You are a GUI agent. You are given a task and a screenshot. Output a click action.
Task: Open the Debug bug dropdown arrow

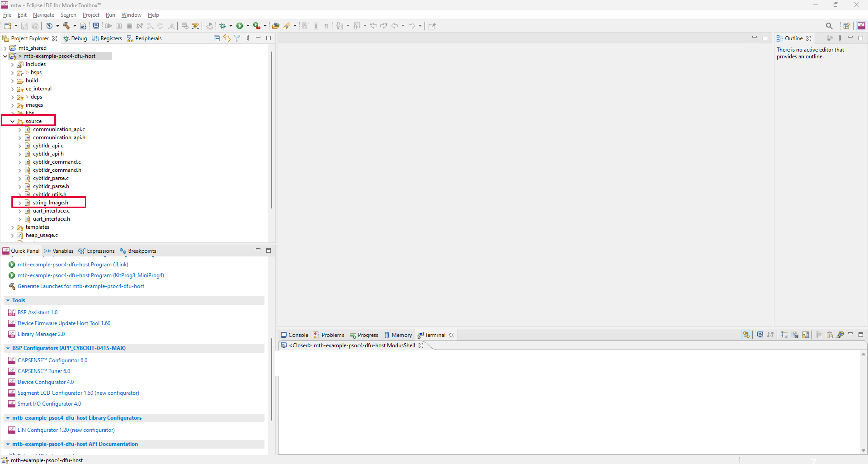[231, 26]
